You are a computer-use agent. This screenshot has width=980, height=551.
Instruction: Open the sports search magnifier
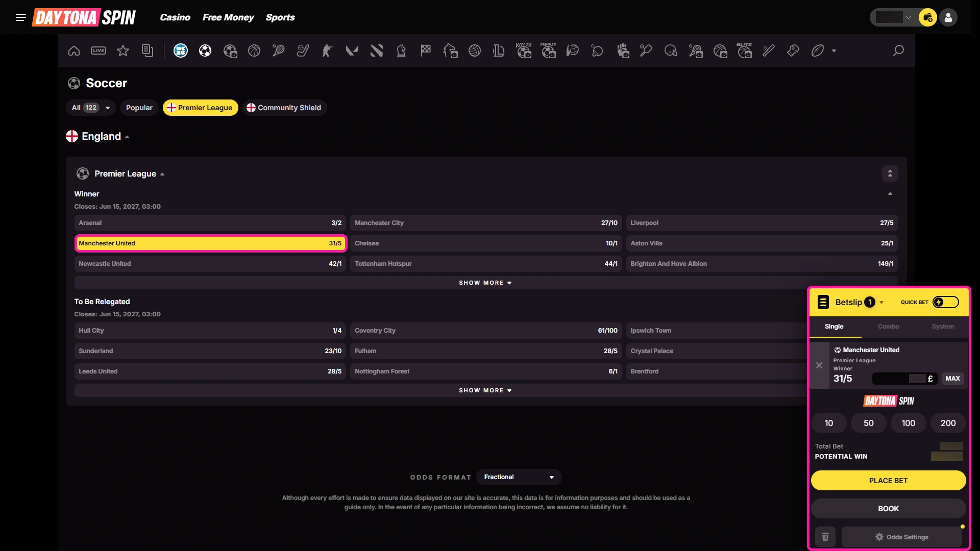click(898, 51)
